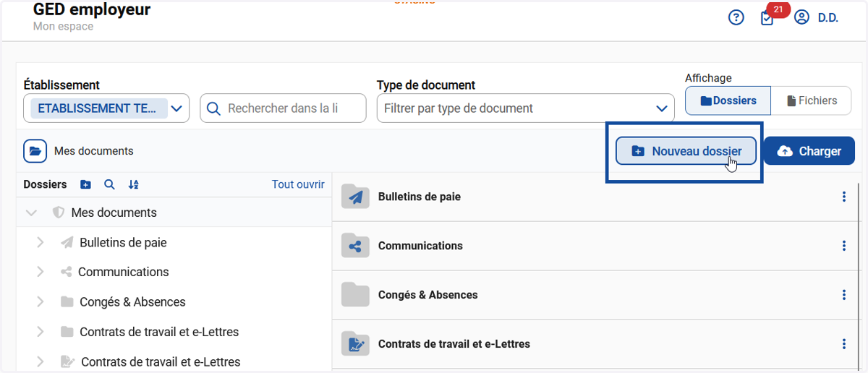This screenshot has width=868, height=373.
Task: Open more options for Communications row
Action: [844, 246]
